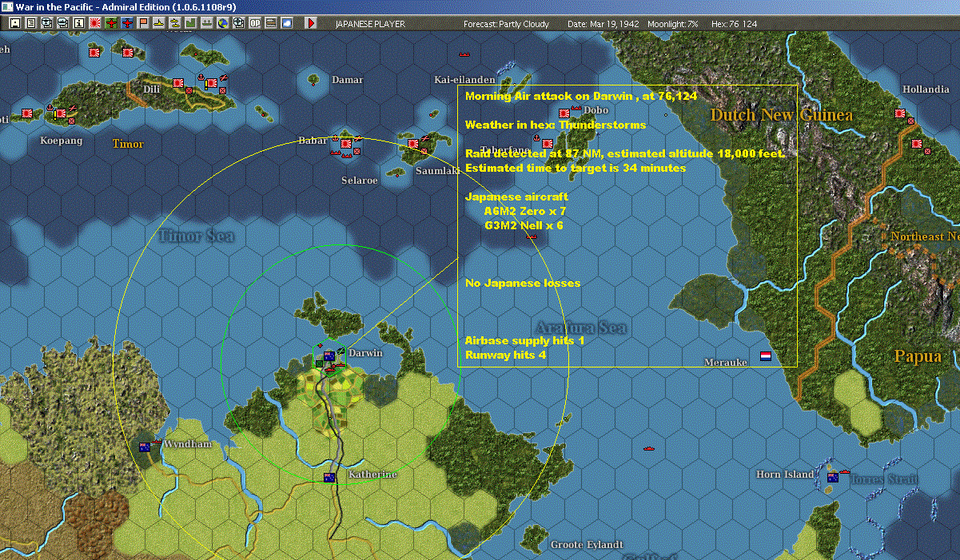960x560 pixels.
Task: Select the Australian flag at Katherine
Action: point(329,478)
